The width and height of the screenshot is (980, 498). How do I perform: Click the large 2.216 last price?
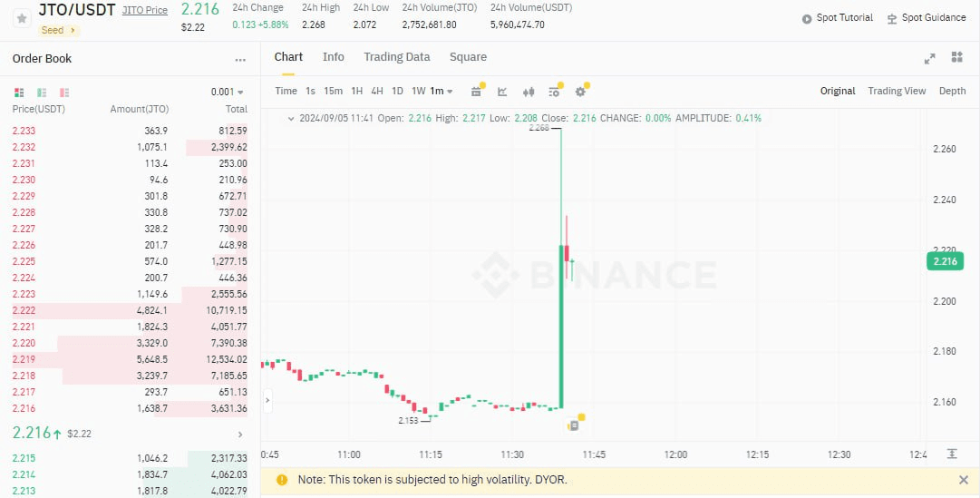pos(31,433)
